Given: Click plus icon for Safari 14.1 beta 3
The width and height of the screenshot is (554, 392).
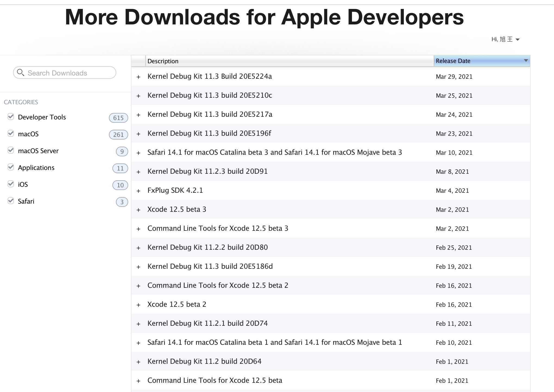Looking at the screenshot, I should coord(138,153).
